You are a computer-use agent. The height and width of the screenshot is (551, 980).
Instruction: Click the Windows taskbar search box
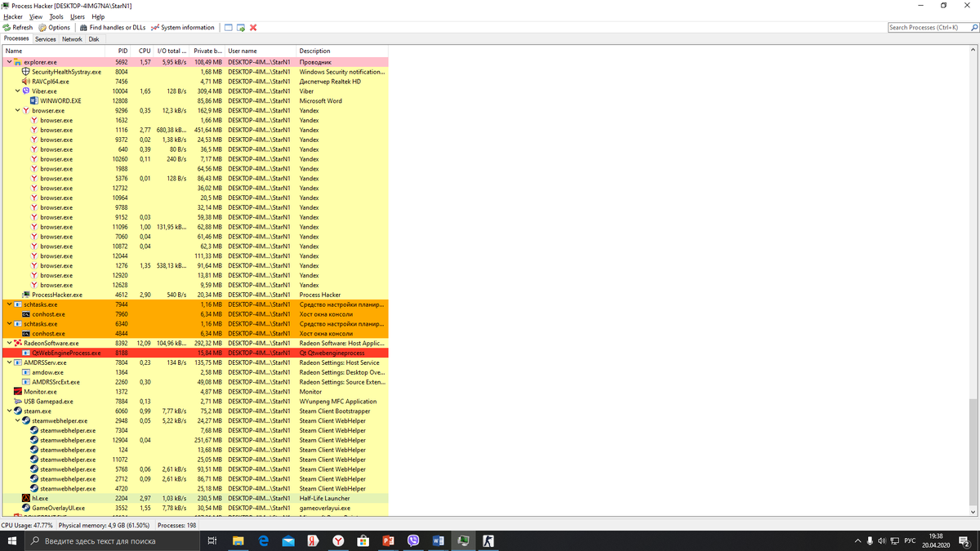[x=113, y=540]
